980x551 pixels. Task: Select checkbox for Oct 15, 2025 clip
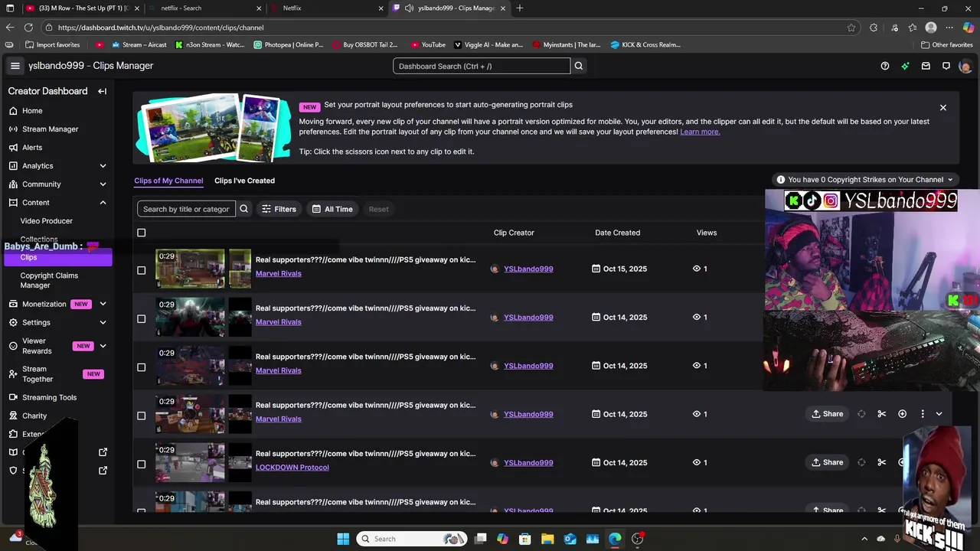141,270
